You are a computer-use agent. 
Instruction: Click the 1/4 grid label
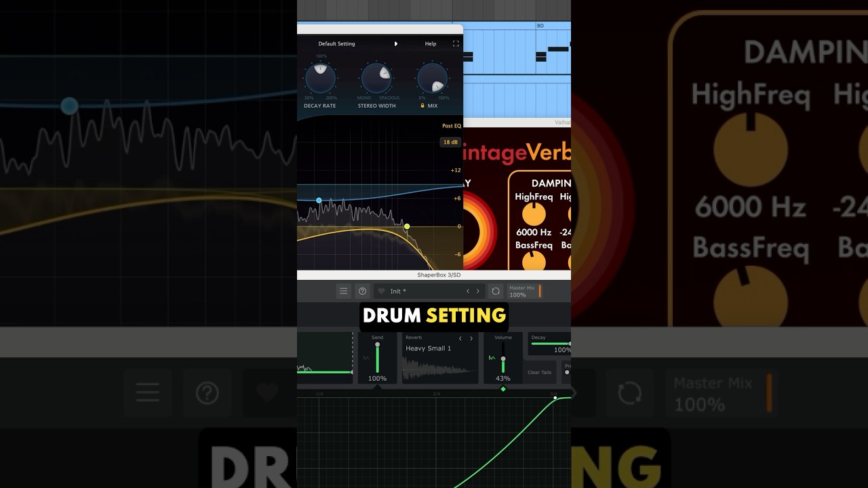pos(319,394)
